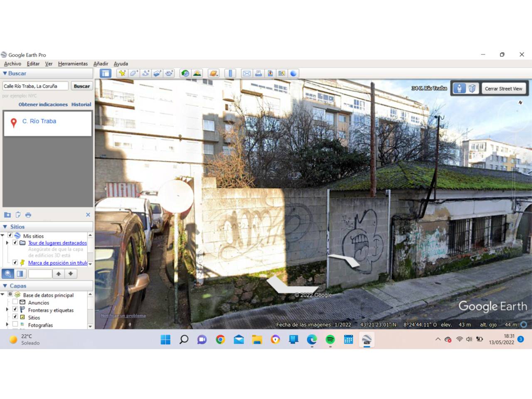The width and height of the screenshot is (532, 399).
Task: Open the C. Río Traba search result
Action: (39, 121)
